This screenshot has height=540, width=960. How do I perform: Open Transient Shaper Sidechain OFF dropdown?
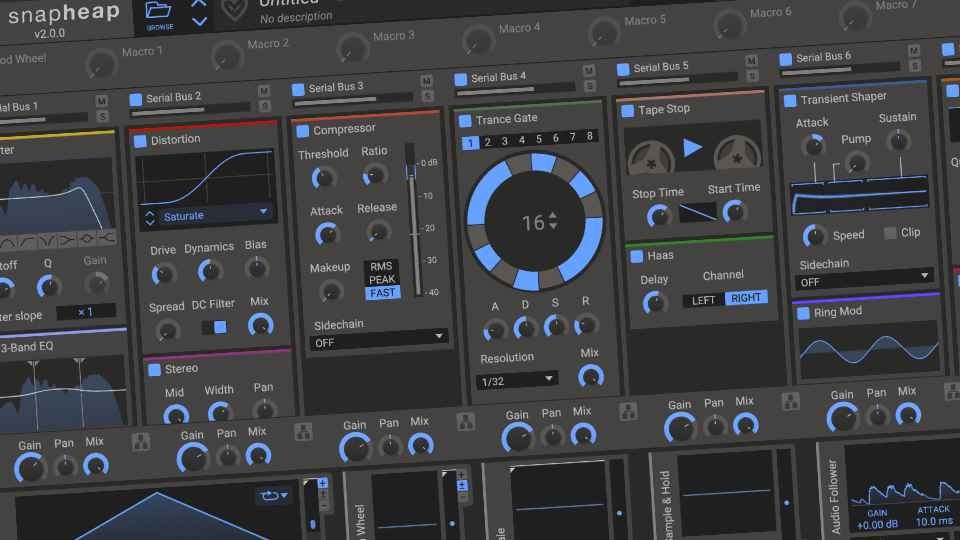863,279
